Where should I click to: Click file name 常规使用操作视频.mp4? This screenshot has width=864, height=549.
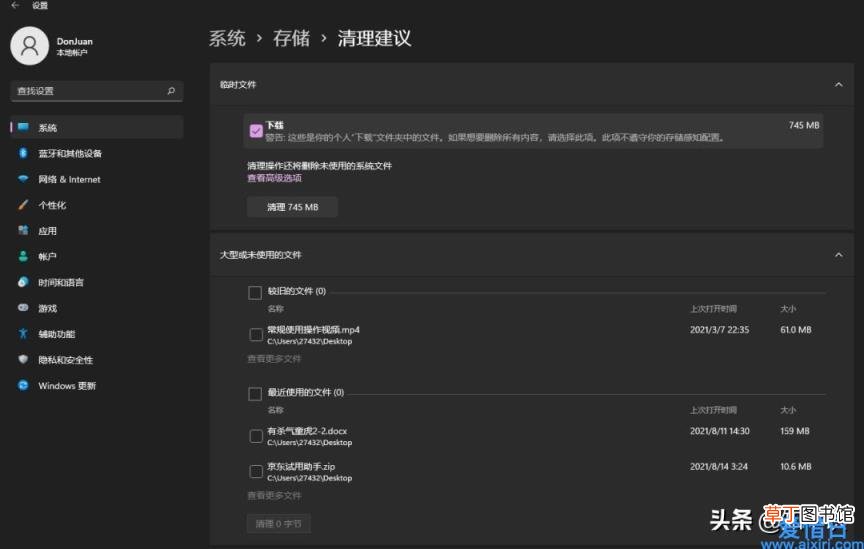(x=313, y=330)
